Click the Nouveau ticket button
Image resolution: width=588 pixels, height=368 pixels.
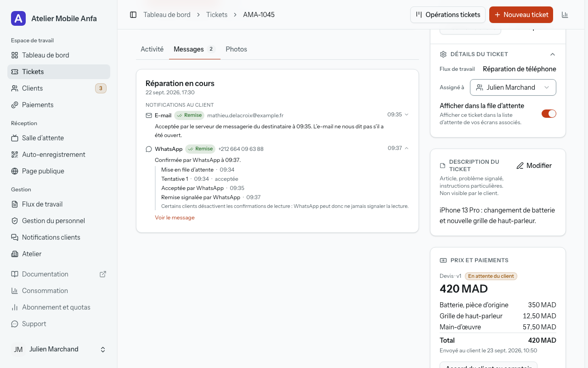pos(521,15)
